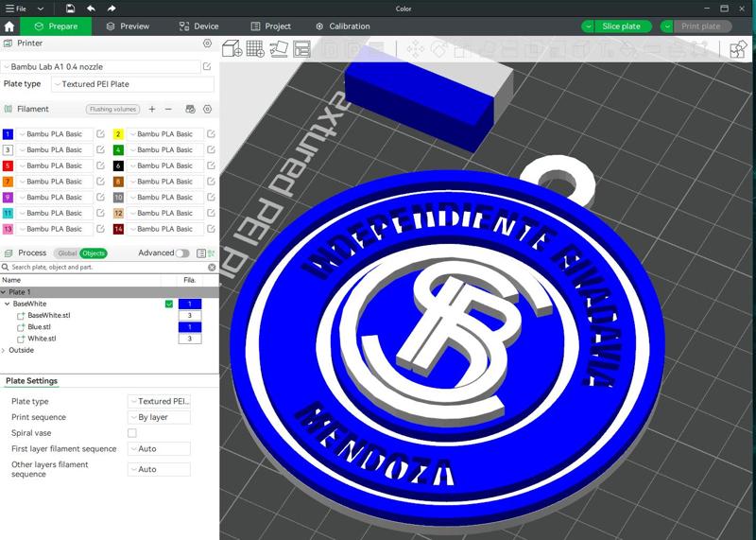
Task: Select BaseWhite.stl part in list
Action: tap(49, 315)
